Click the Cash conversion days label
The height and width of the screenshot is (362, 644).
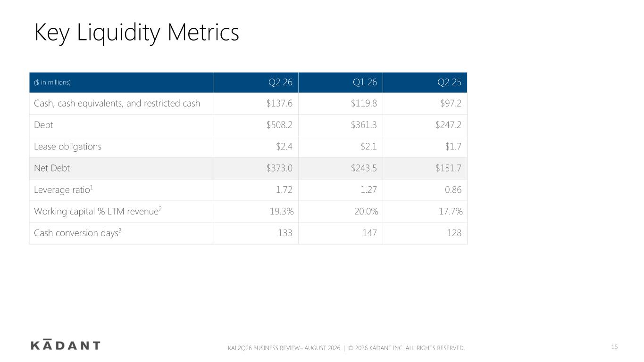coord(78,233)
